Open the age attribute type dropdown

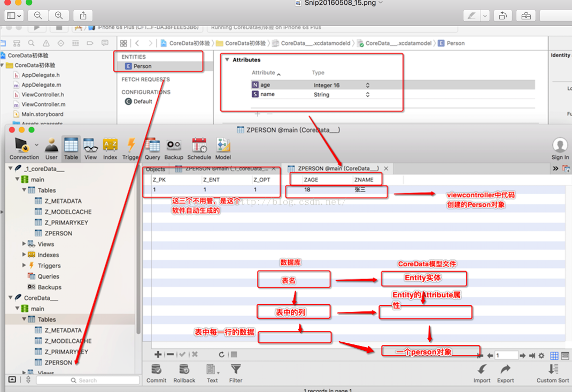point(368,85)
